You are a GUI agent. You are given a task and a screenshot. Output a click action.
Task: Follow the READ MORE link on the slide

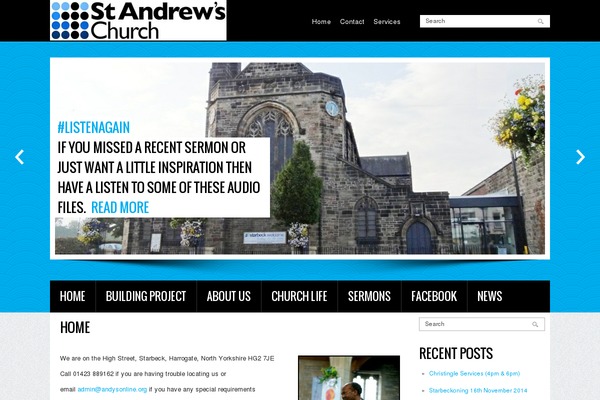(x=120, y=207)
